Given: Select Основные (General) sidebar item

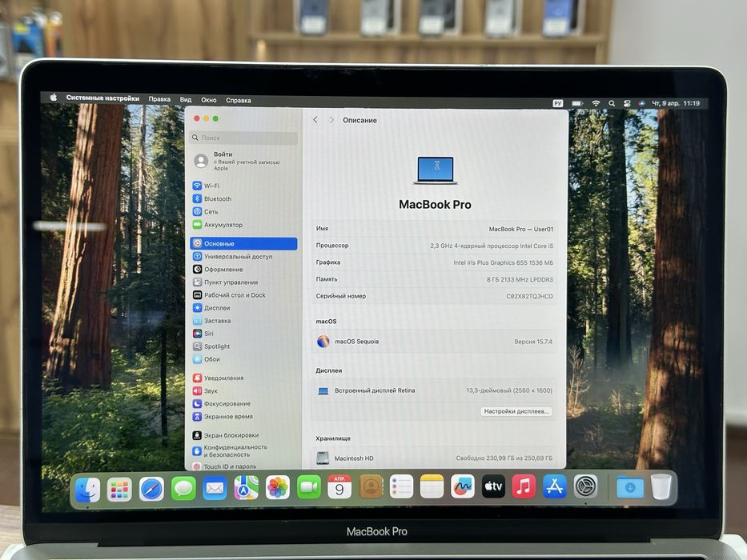Looking at the screenshot, I should point(243,243).
